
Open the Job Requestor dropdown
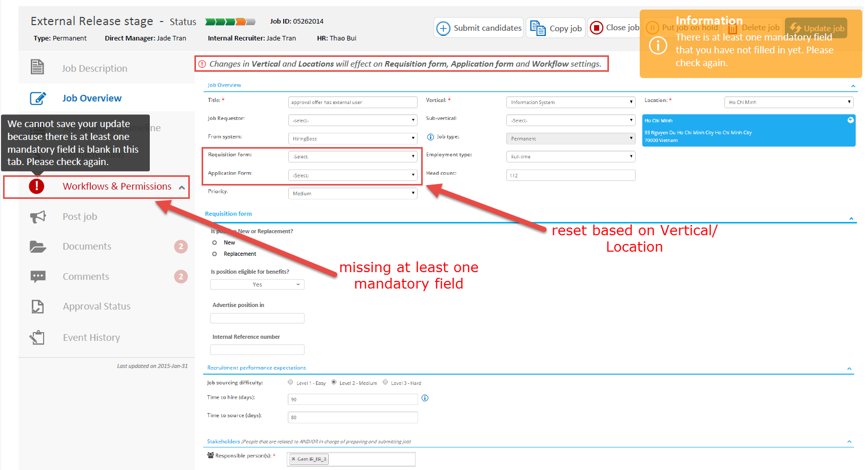(x=352, y=120)
